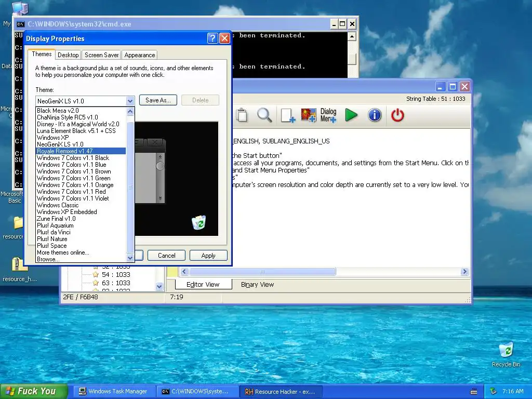Screen dimensions: 532x399
Task: Click the magnifying glass search icon
Action: 264,115
